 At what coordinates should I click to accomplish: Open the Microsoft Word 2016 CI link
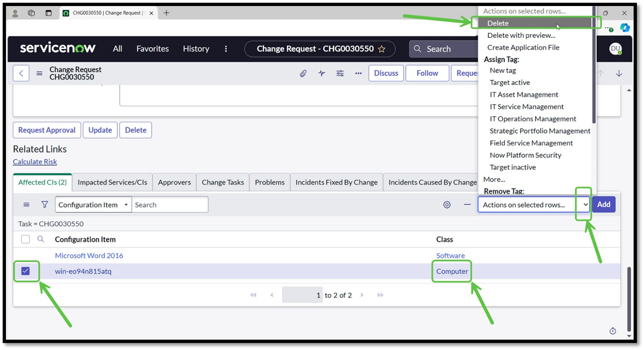coord(89,256)
